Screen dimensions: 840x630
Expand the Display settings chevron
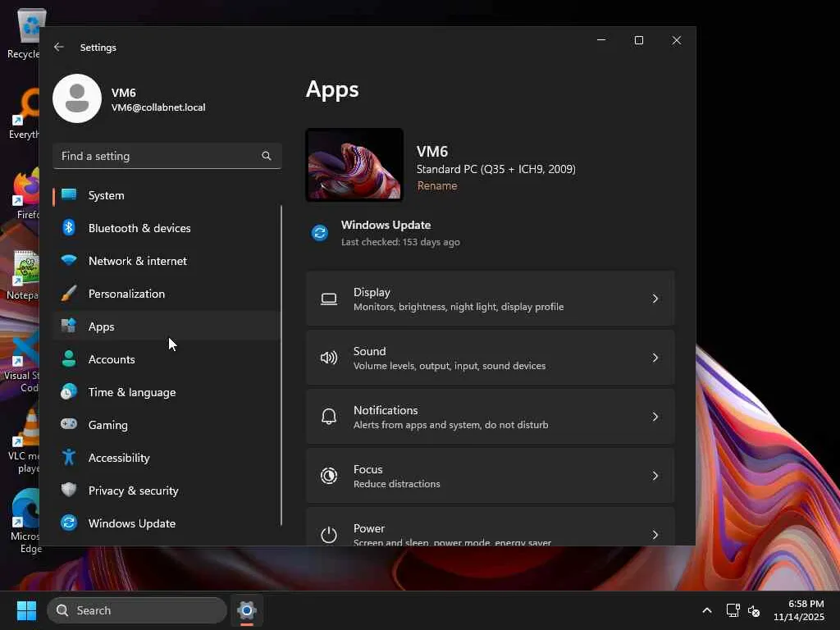click(x=655, y=299)
